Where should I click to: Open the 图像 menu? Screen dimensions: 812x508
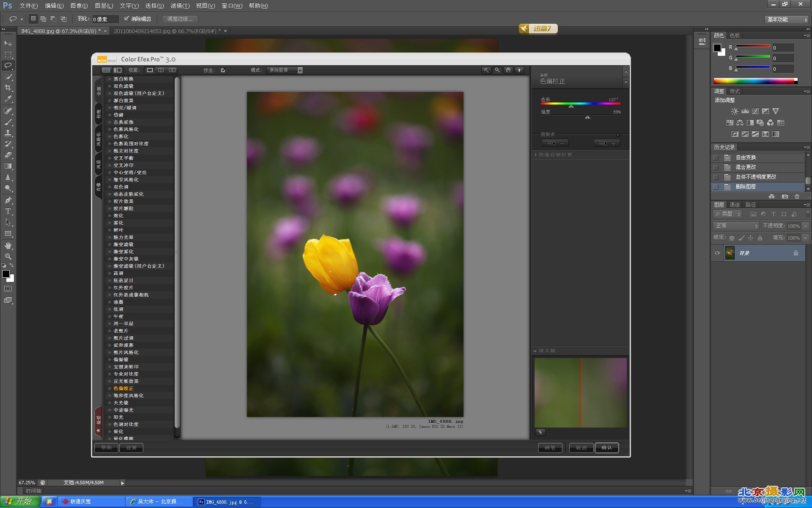(79, 6)
